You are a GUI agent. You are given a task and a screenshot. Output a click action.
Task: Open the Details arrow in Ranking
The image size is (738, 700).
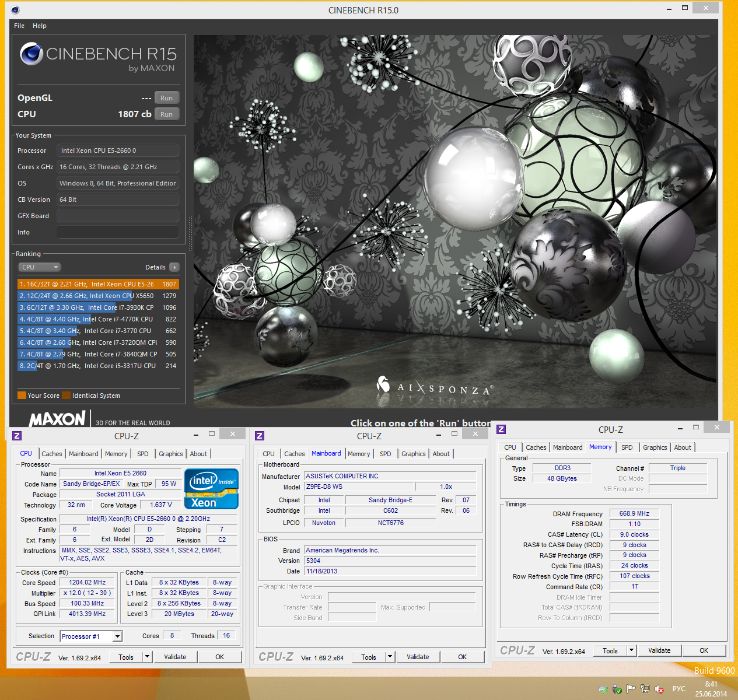[x=174, y=267]
